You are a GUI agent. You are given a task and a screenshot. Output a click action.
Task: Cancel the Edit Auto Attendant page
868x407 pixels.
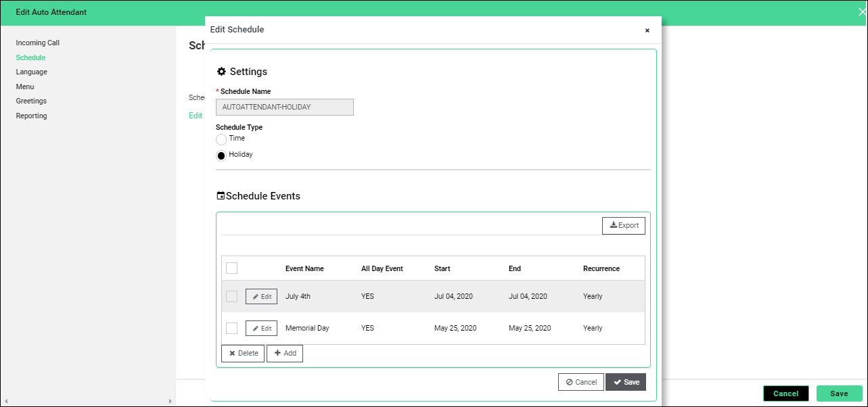pos(785,393)
